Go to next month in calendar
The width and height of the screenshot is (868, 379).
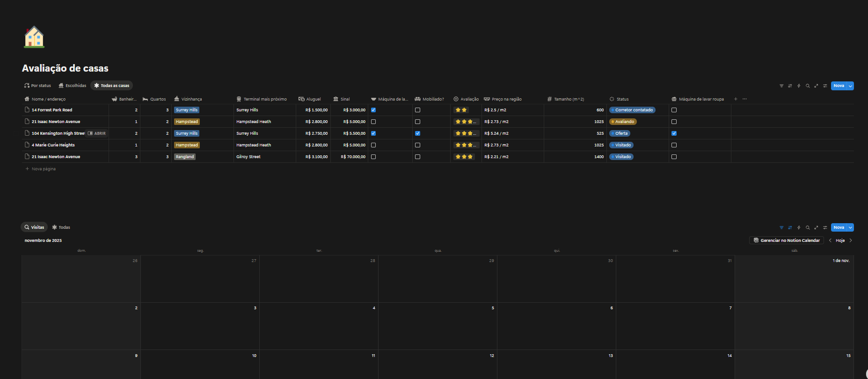tap(851, 241)
